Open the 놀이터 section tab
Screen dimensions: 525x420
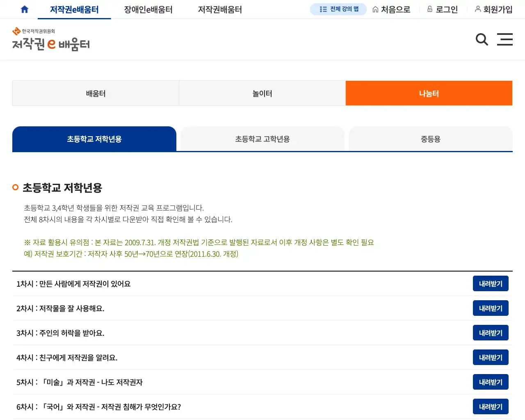tap(262, 94)
